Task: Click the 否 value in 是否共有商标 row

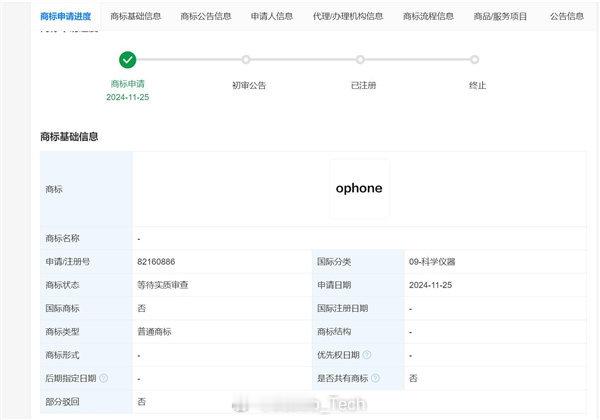Action: [413, 378]
